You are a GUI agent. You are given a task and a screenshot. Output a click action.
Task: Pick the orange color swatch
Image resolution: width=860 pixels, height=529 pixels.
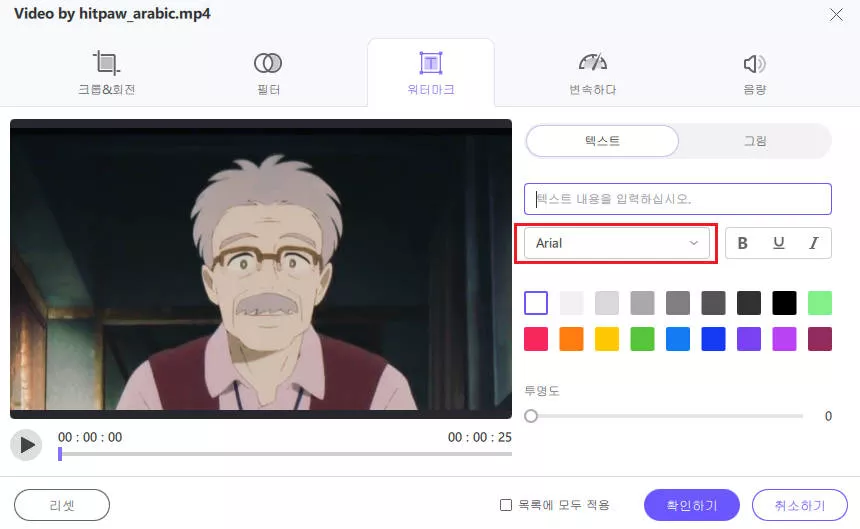click(x=572, y=339)
